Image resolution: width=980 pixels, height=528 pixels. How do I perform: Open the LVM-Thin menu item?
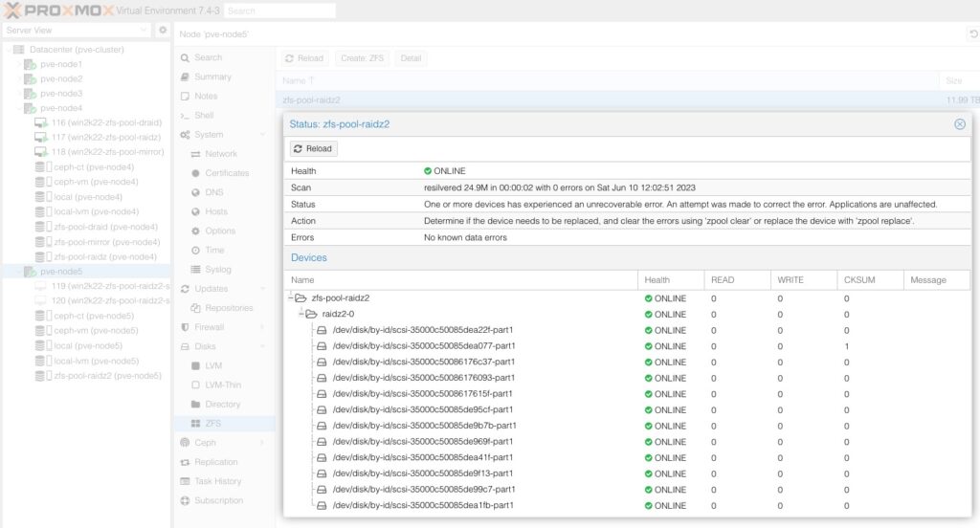(x=224, y=385)
